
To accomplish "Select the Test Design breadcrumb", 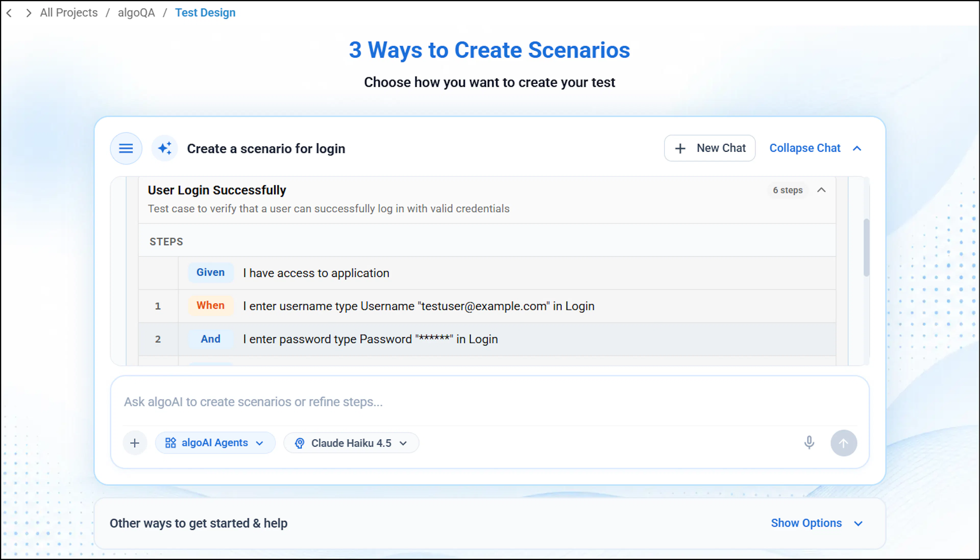I will coord(205,13).
